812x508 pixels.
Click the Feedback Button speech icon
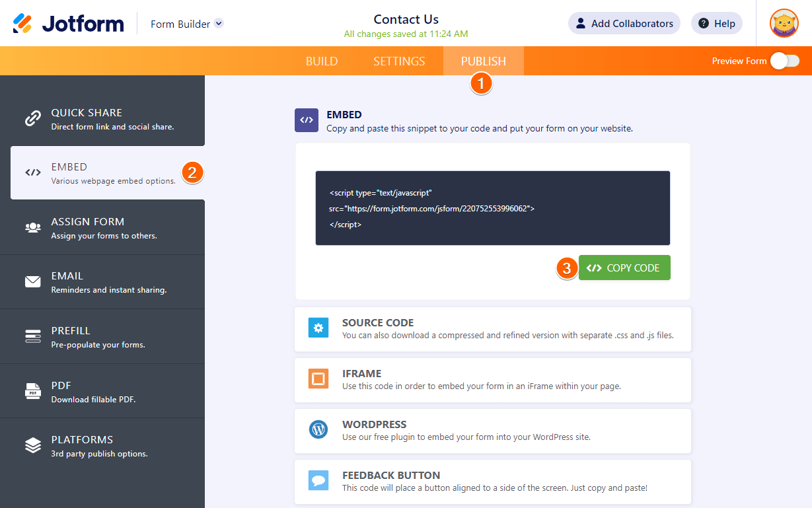coord(318,480)
